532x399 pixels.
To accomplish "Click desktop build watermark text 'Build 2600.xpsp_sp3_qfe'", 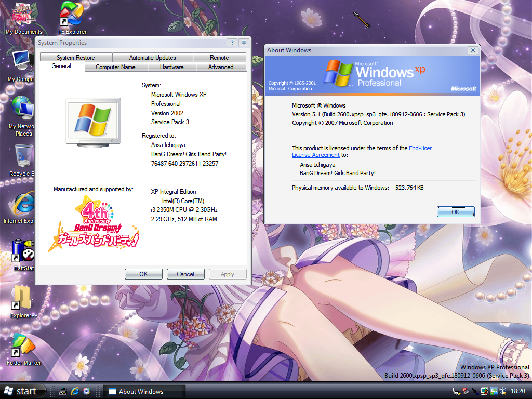I will coord(457,376).
